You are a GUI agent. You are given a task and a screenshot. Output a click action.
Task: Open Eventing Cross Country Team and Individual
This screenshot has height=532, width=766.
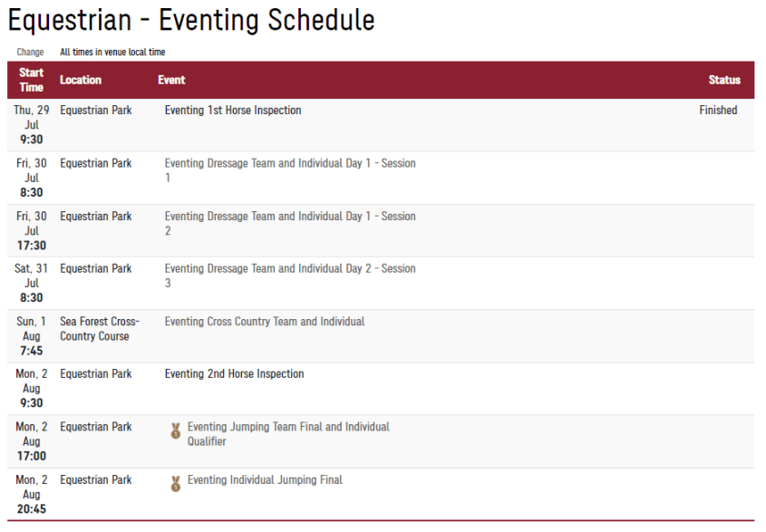[x=265, y=322]
